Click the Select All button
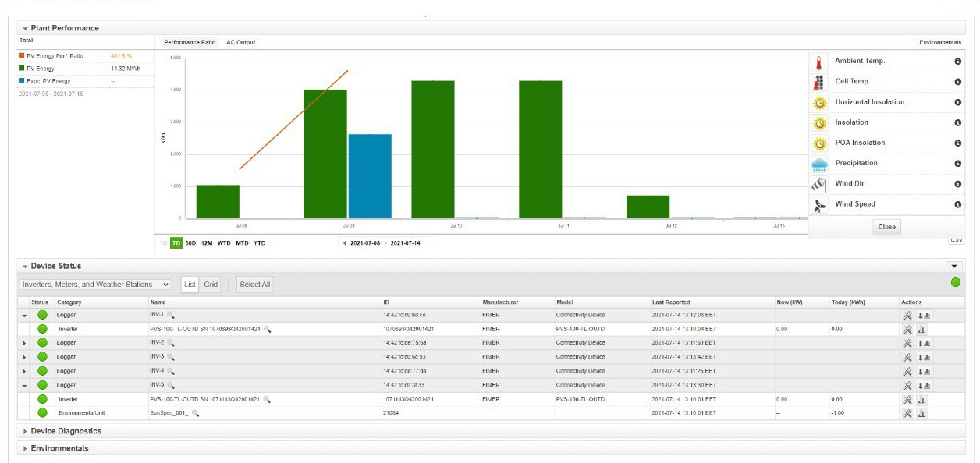 point(255,285)
